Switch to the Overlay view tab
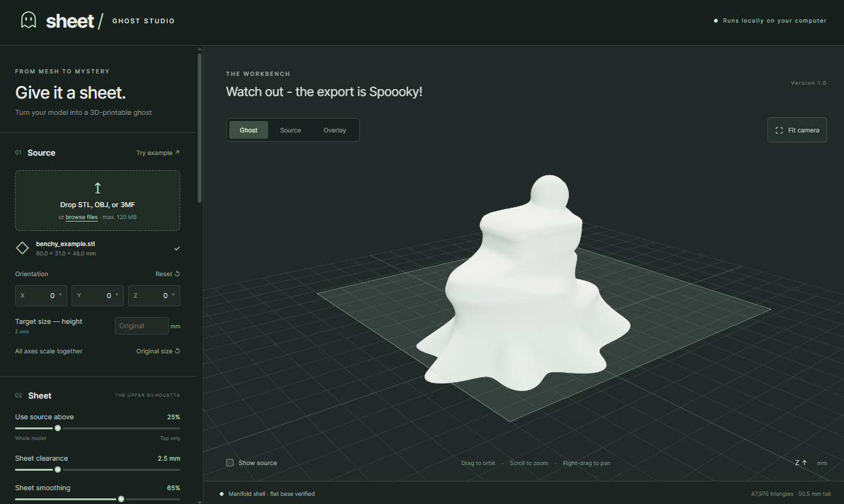Image resolution: width=844 pixels, height=504 pixels. [335, 130]
